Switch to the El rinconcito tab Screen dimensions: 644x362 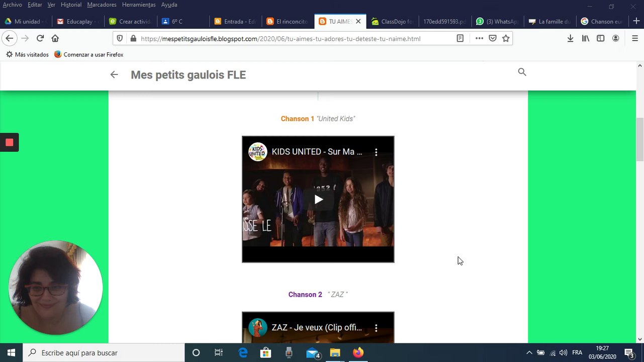(288, 22)
